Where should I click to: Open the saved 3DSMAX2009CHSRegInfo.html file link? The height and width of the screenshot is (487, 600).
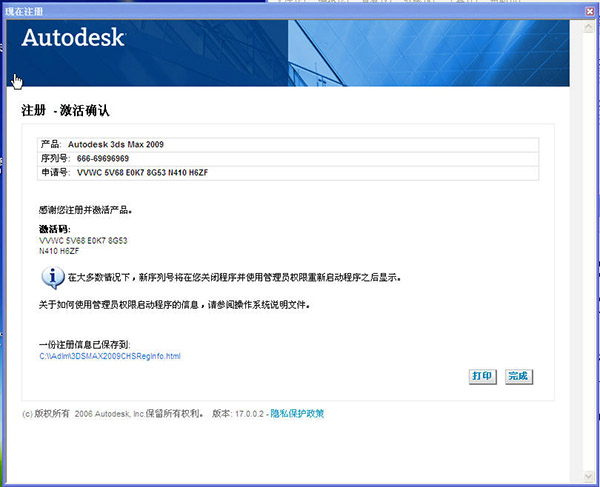click(x=110, y=356)
